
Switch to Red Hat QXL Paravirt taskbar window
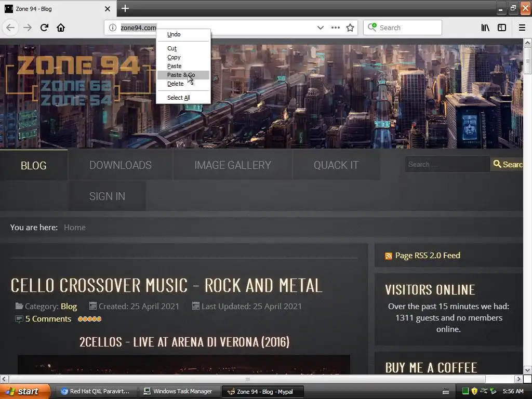96,391
